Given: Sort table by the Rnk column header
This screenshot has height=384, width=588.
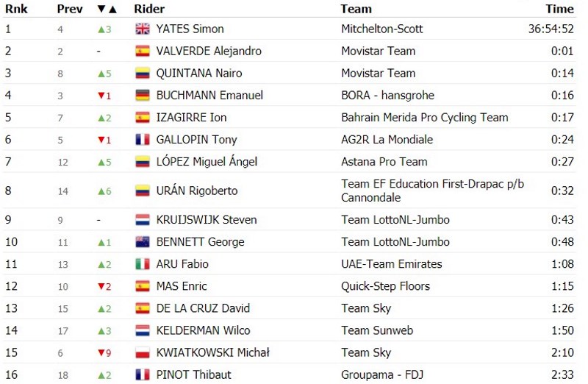Looking at the screenshot, I should [x=16, y=9].
